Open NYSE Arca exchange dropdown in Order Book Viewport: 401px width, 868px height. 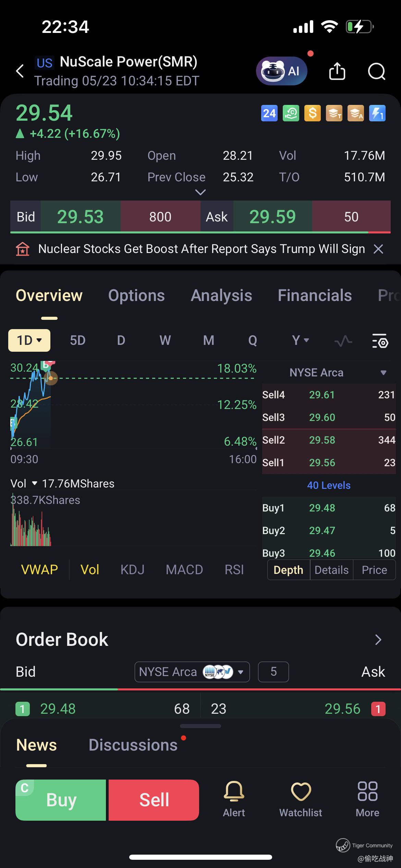click(x=192, y=672)
